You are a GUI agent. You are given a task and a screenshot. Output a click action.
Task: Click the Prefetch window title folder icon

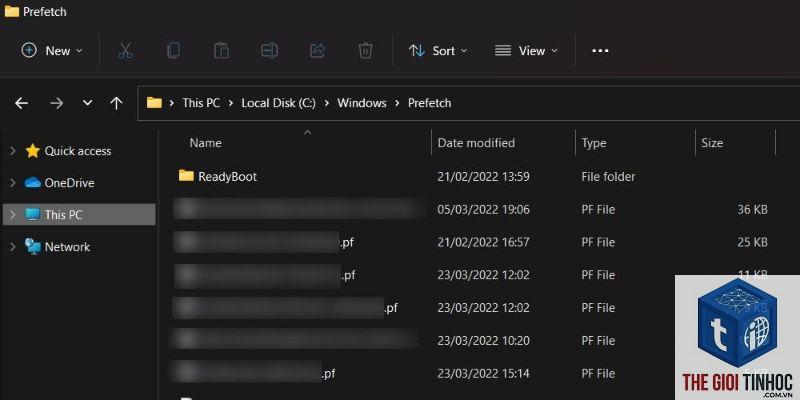pos(12,11)
